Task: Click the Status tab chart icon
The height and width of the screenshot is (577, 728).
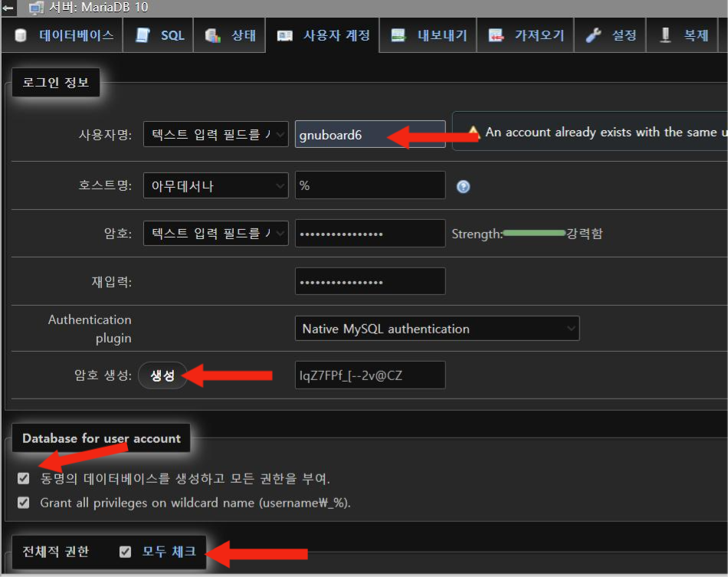Action: [x=212, y=36]
